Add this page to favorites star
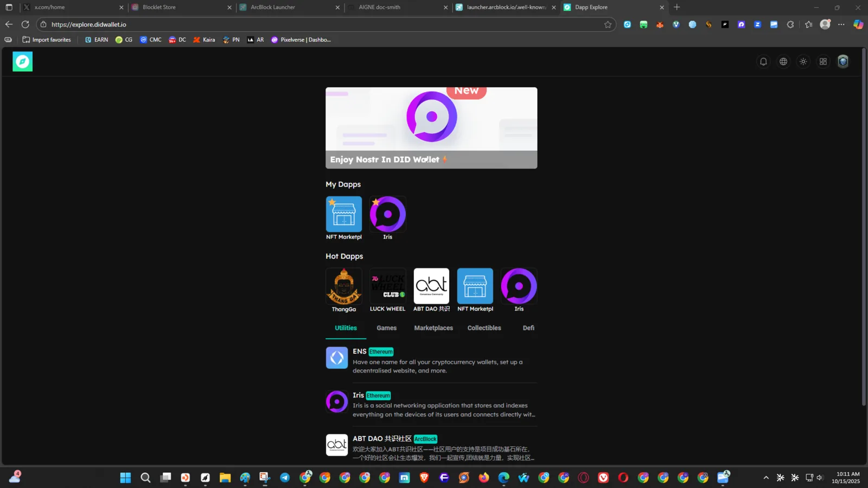Image resolution: width=868 pixels, height=488 pixels. pyautogui.click(x=608, y=24)
